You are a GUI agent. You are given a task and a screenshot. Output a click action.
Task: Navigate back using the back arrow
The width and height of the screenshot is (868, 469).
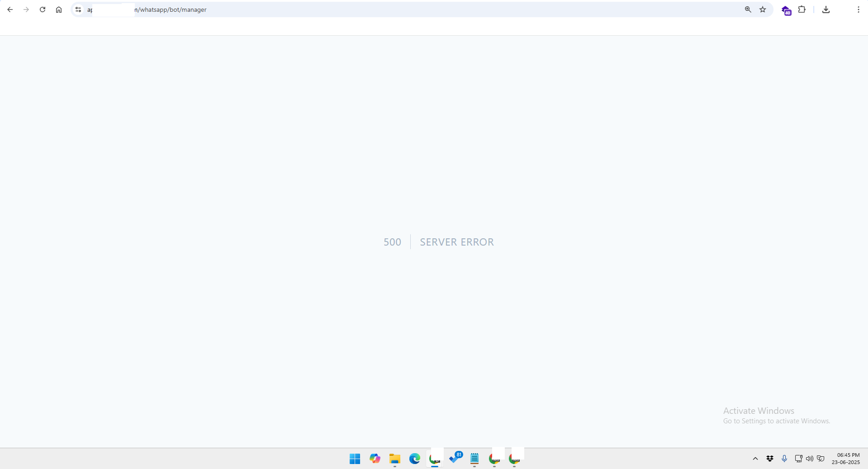click(10, 9)
